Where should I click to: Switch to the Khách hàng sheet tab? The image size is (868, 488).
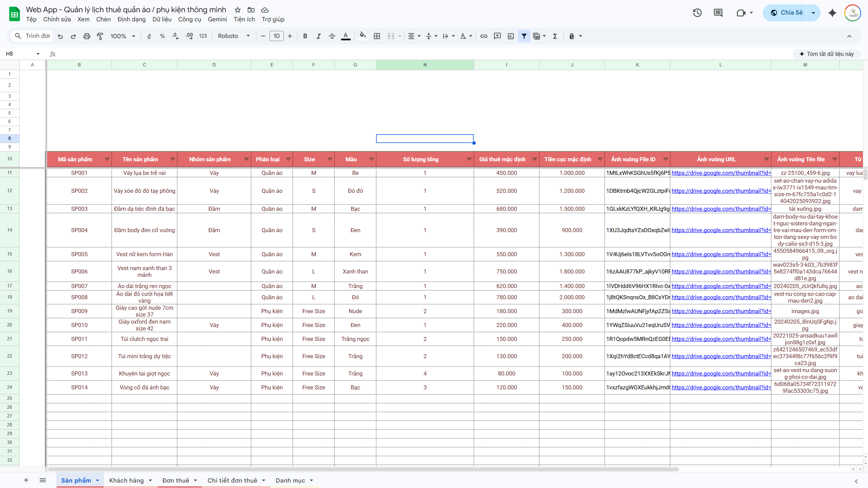click(x=126, y=481)
